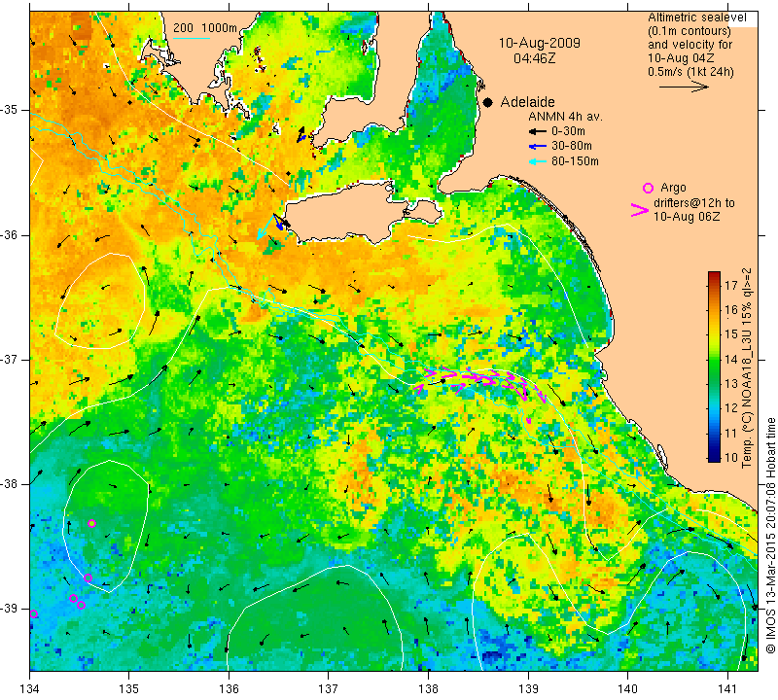Viewport: 778px width, 700px height.
Task: Click the "80-150m" depth label
Action: click(575, 161)
